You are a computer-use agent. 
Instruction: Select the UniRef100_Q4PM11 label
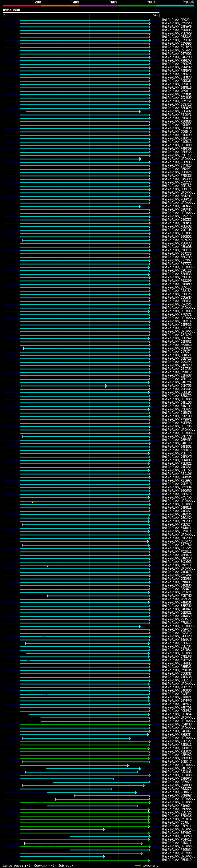coord(177,507)
